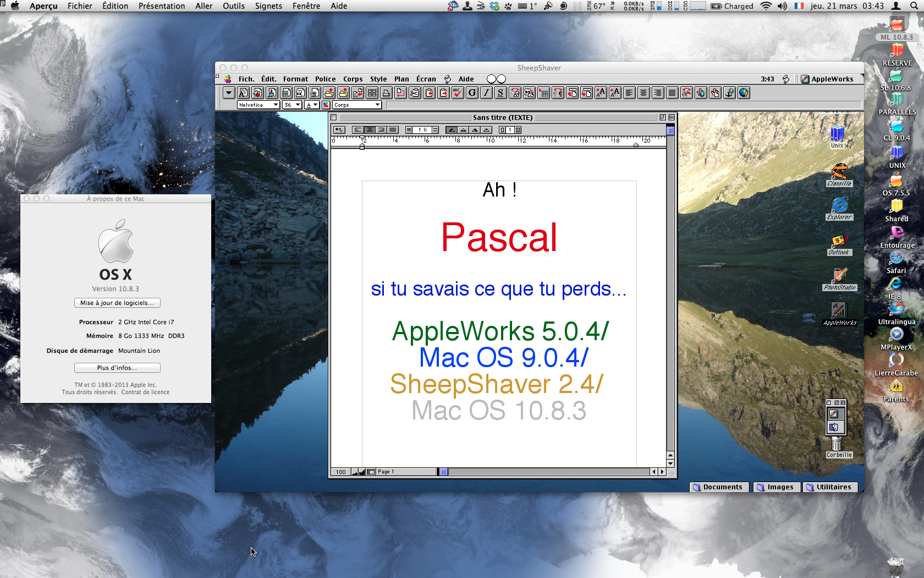The height and width of the screenshot is (578, 924).
Task: Toggle justified alignment in the ruler bar
Action: (393, 130)
